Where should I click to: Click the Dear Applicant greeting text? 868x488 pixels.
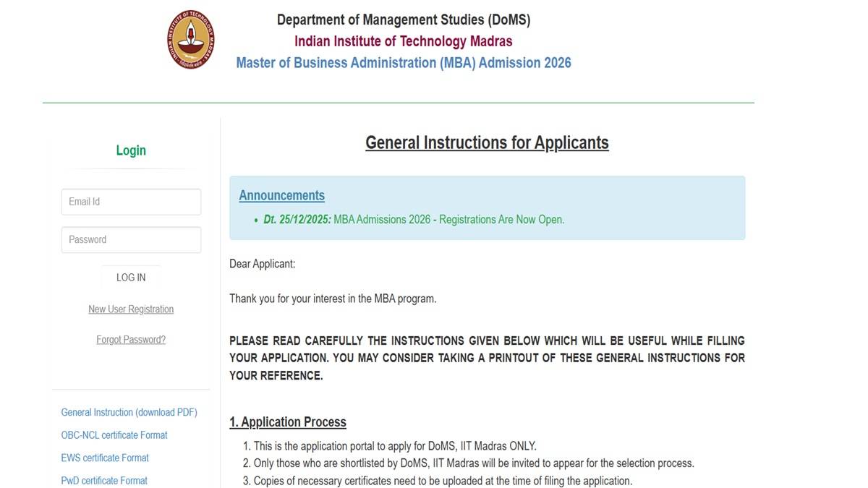tap(263, 264)
